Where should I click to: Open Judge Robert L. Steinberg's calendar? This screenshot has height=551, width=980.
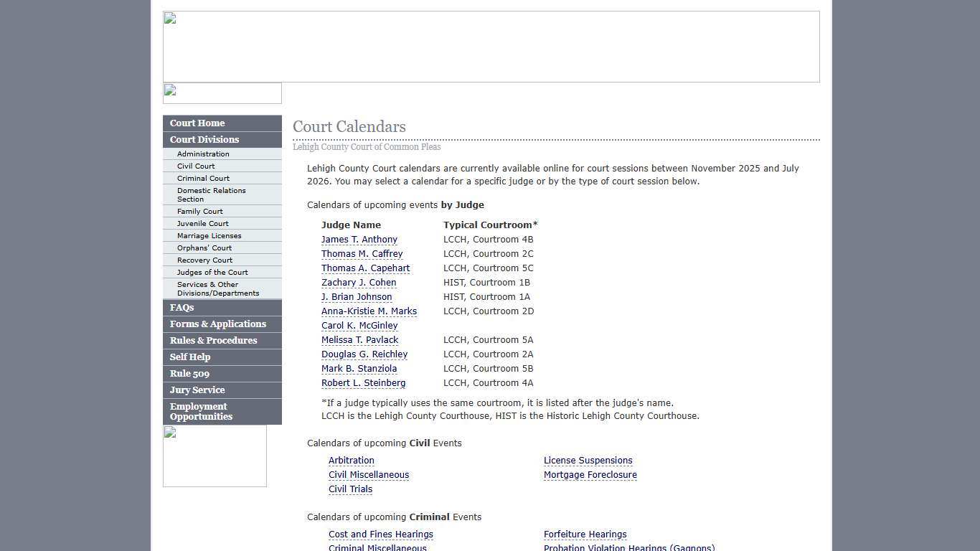pos(363,382)
